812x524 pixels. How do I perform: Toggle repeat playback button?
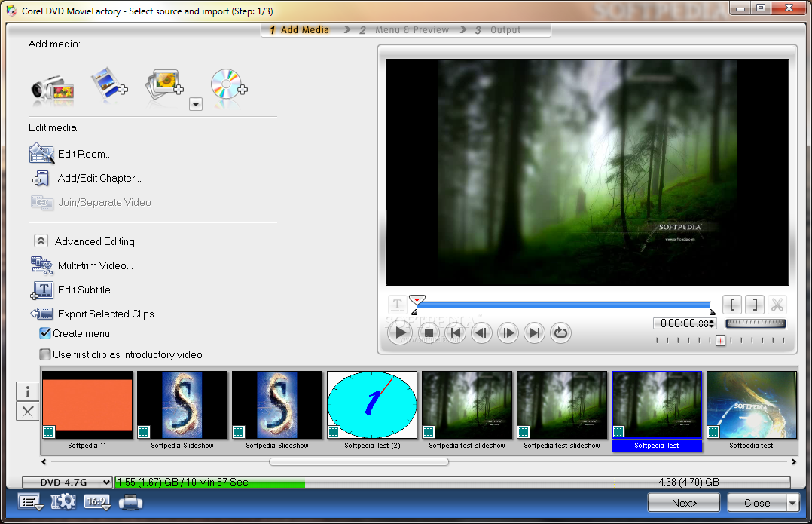point(560,332)
